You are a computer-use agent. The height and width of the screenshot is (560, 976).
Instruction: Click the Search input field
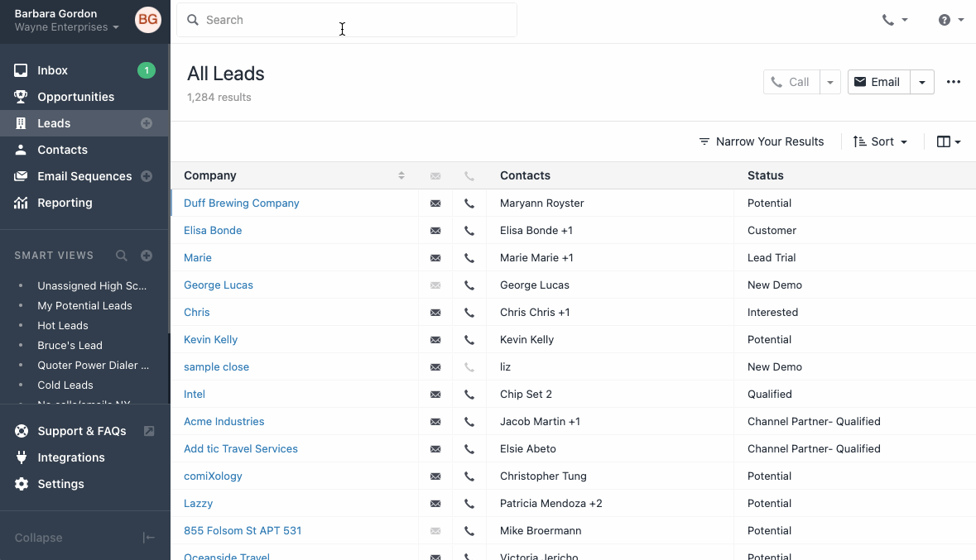pos(347,20)
